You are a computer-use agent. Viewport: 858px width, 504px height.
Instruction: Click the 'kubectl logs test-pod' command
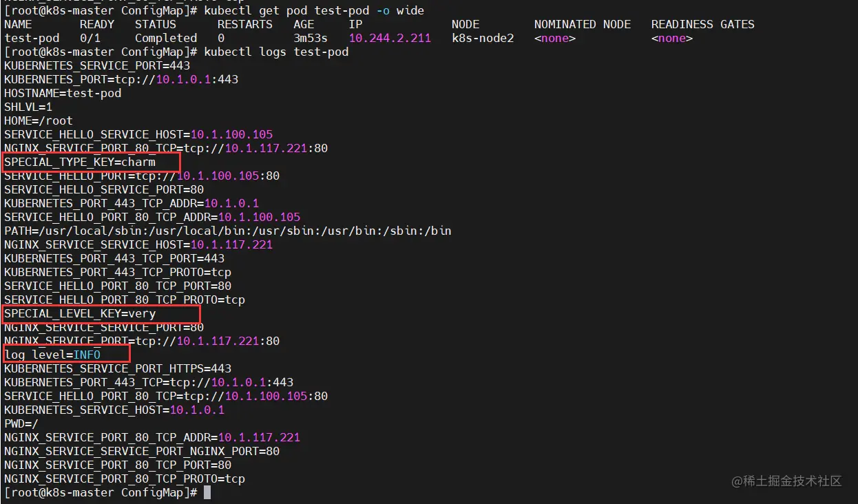tap(276, 52)
